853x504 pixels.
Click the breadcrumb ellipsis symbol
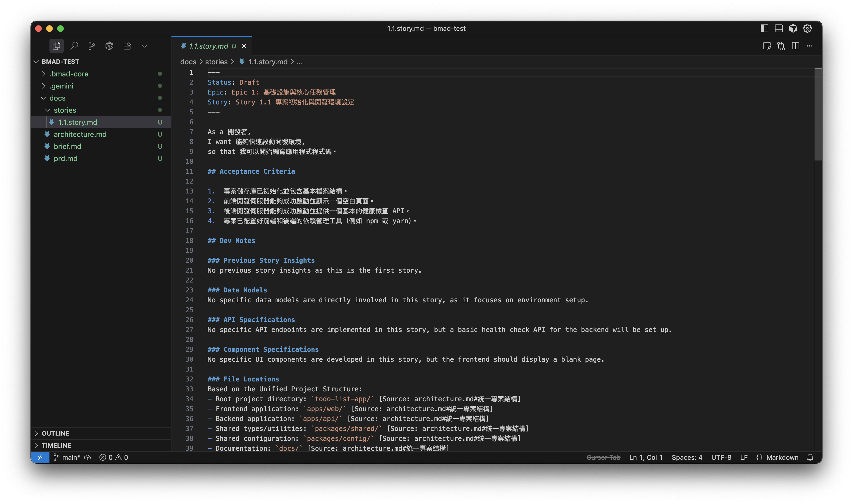[x=299, y=62]
